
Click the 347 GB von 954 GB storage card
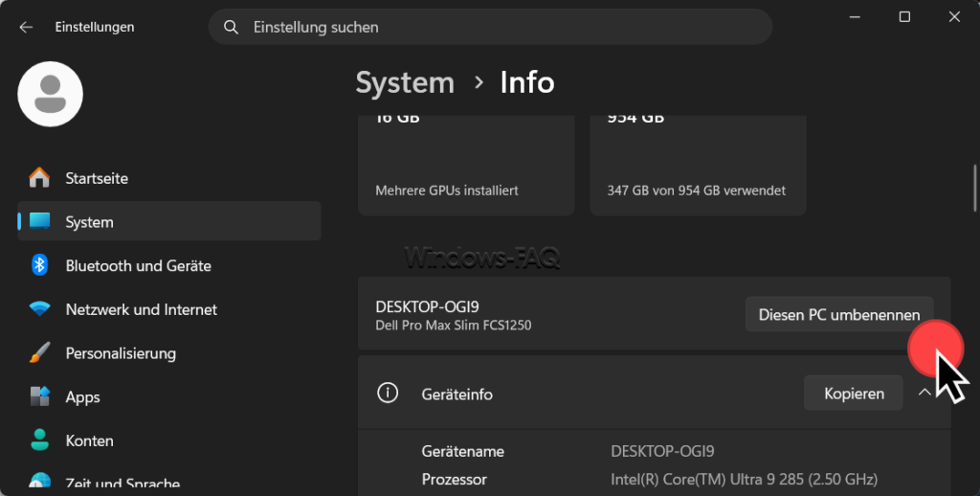(698, 166)
